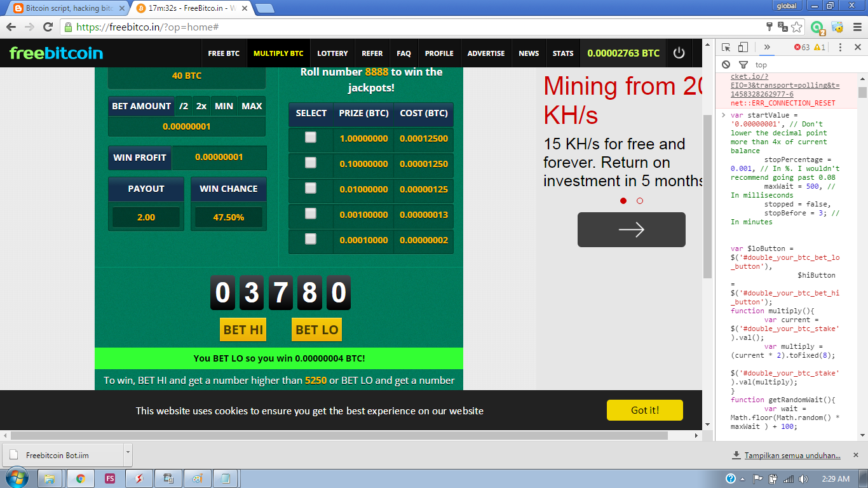The width and height of the screenshot is (868, 488).
Task: Reload the page with refresh icon
Action: click(48, 27)
